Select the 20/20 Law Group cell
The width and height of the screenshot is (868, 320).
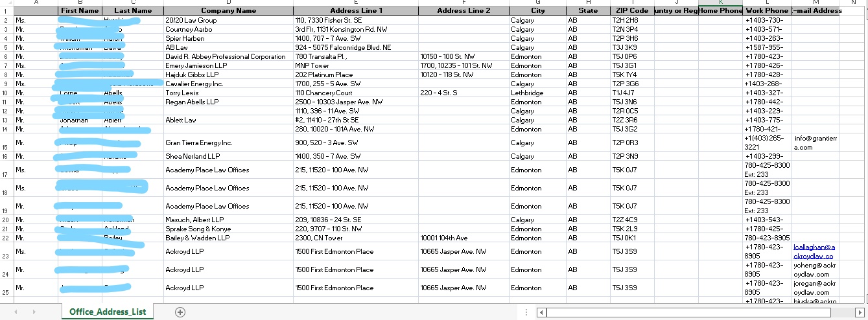(228, 20)
